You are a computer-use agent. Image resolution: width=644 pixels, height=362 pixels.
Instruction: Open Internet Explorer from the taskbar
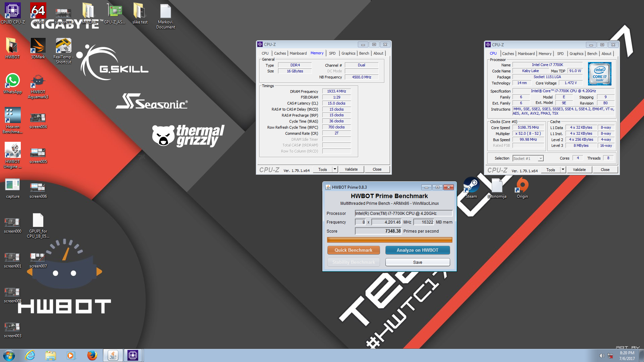tap(30, 355)
